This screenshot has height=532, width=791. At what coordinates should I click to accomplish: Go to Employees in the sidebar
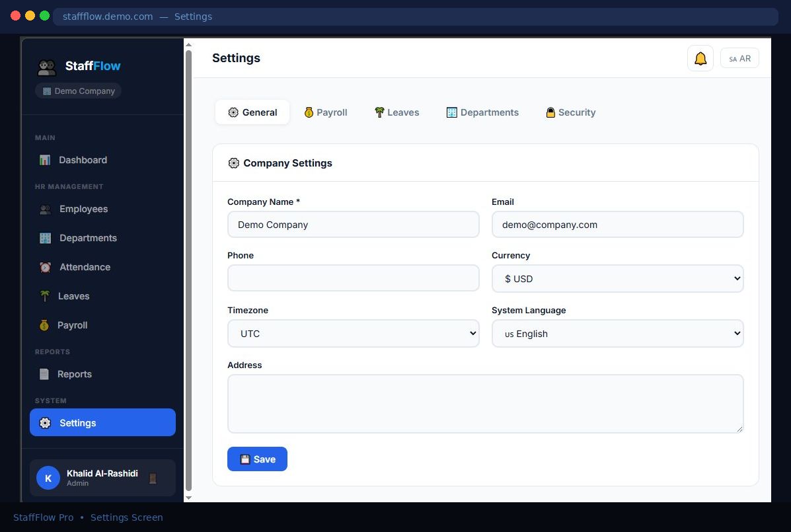coord(83,209)
